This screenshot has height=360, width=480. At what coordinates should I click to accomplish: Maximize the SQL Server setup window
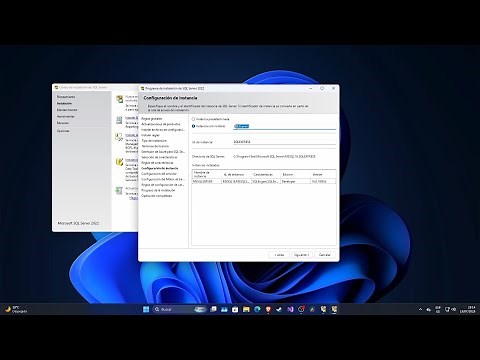[322, 88]
